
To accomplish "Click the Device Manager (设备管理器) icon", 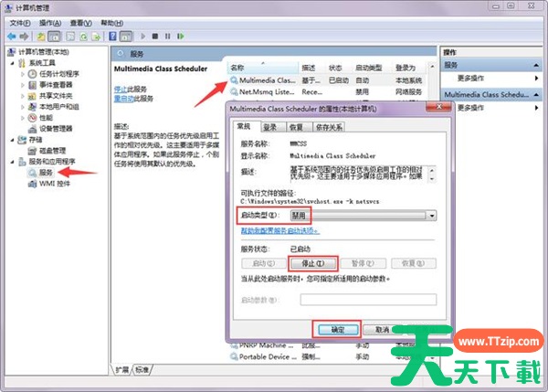I will pos(32,129).
